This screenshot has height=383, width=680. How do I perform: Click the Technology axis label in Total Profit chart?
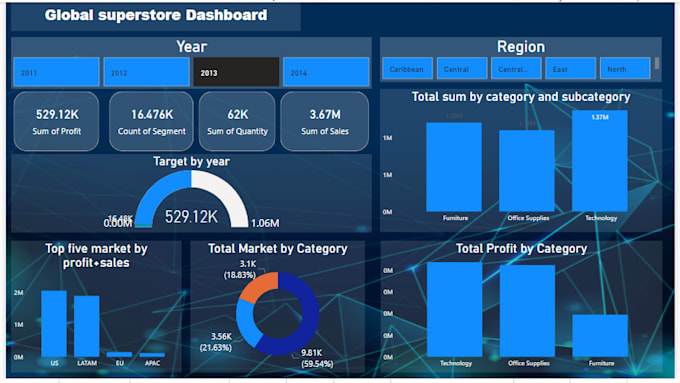point(456,363)
